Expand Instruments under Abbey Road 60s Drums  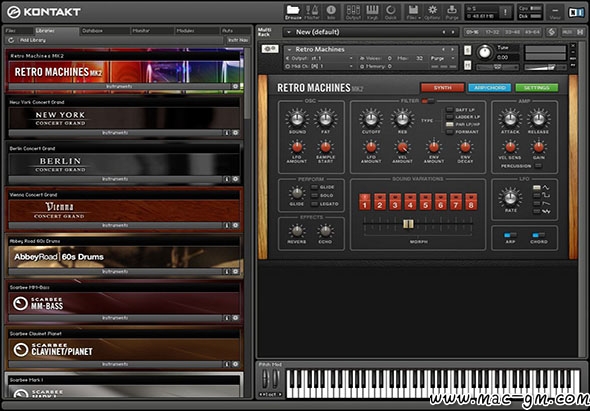click(115, 271)
